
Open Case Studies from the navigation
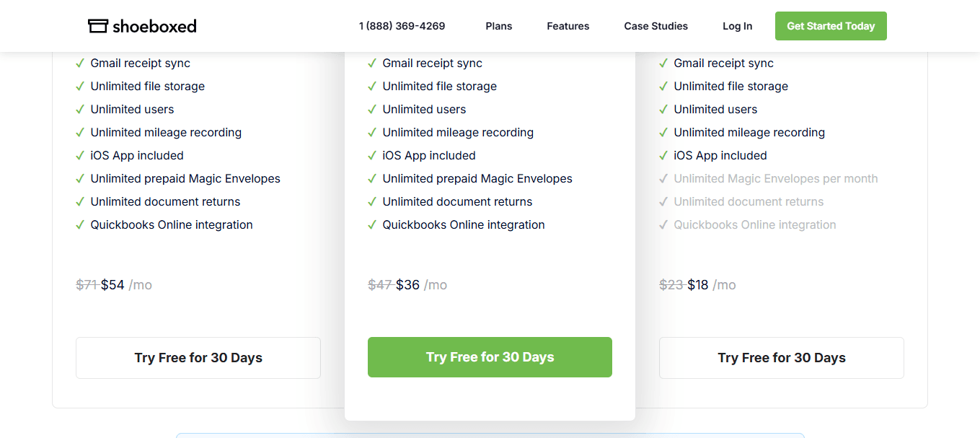pos(655,26)
